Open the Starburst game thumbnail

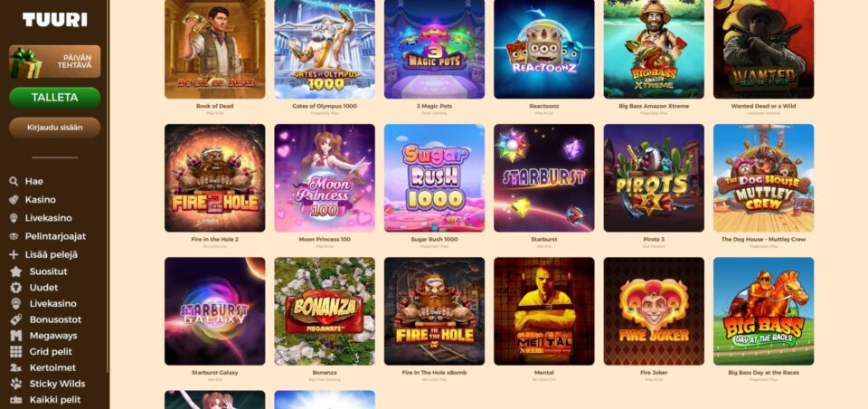coord(544,178)
